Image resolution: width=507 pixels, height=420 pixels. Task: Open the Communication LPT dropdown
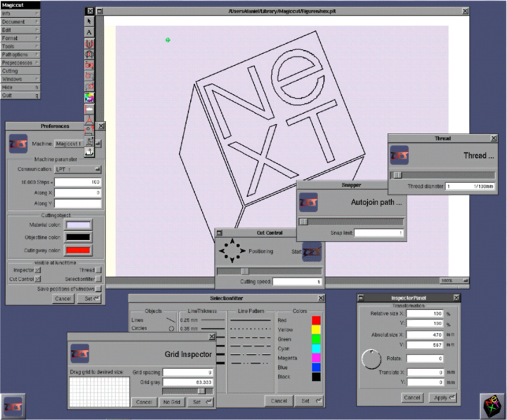tap(78, 170)
